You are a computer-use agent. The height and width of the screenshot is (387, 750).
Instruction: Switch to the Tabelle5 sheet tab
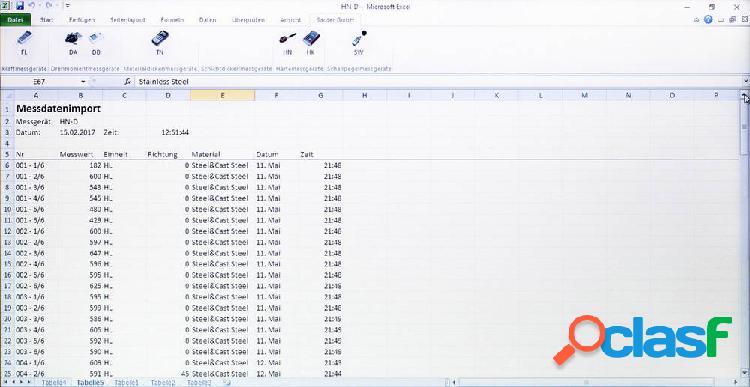tap(90, 383)
